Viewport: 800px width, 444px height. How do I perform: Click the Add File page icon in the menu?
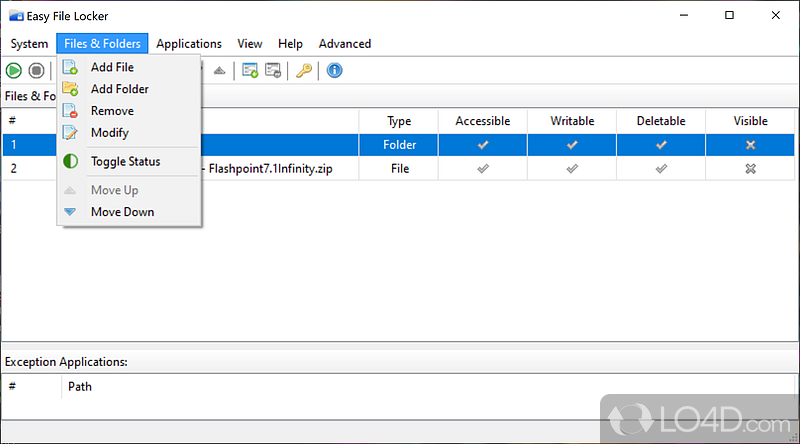pyautogui.click(x=70, y=67)
